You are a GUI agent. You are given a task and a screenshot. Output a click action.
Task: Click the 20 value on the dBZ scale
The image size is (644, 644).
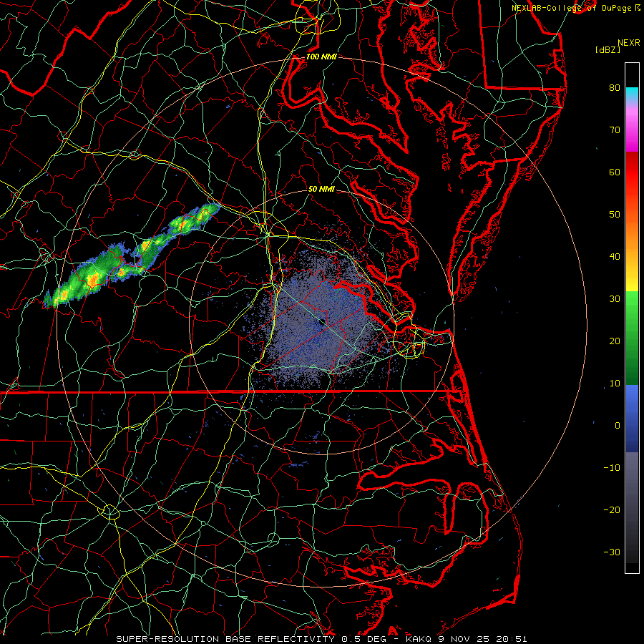click(615, 341)
